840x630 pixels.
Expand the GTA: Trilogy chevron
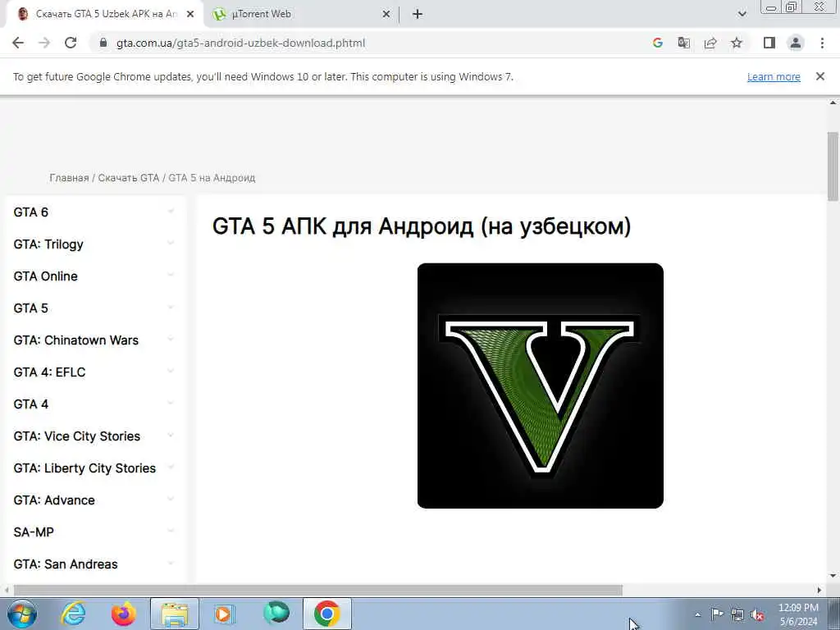(x=171, y=244)
